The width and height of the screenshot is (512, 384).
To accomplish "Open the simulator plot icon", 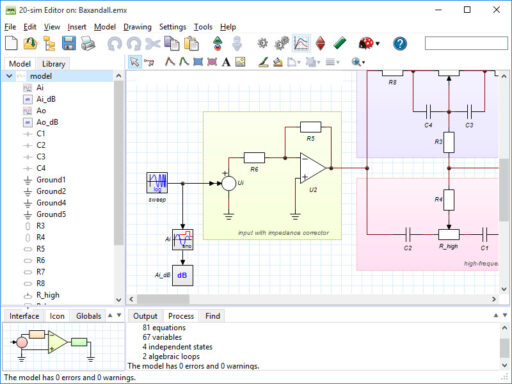I will coord(301,43).
